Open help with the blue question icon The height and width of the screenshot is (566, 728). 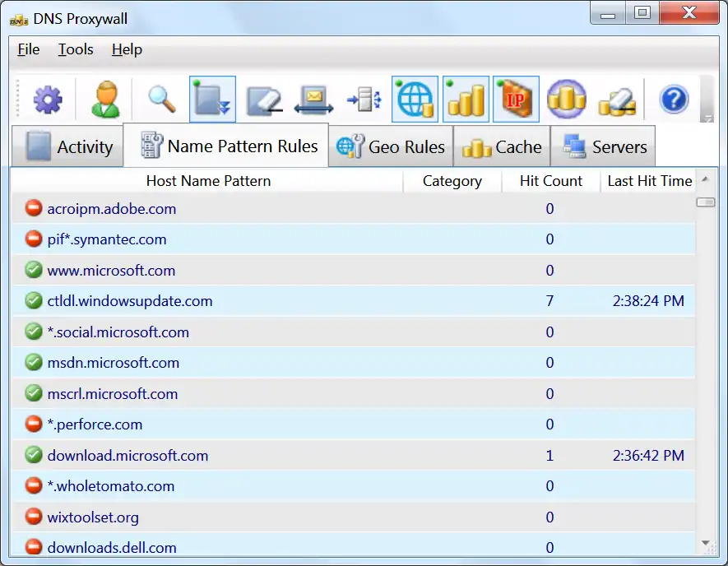(674, 100)
